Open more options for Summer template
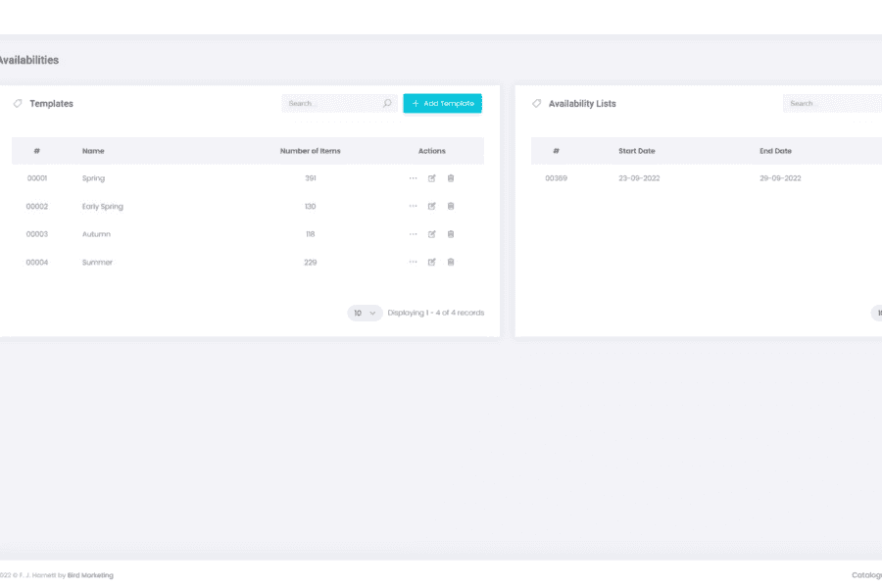Image resolution: width=882 pixels, height=588 pixels. [413, 262]
